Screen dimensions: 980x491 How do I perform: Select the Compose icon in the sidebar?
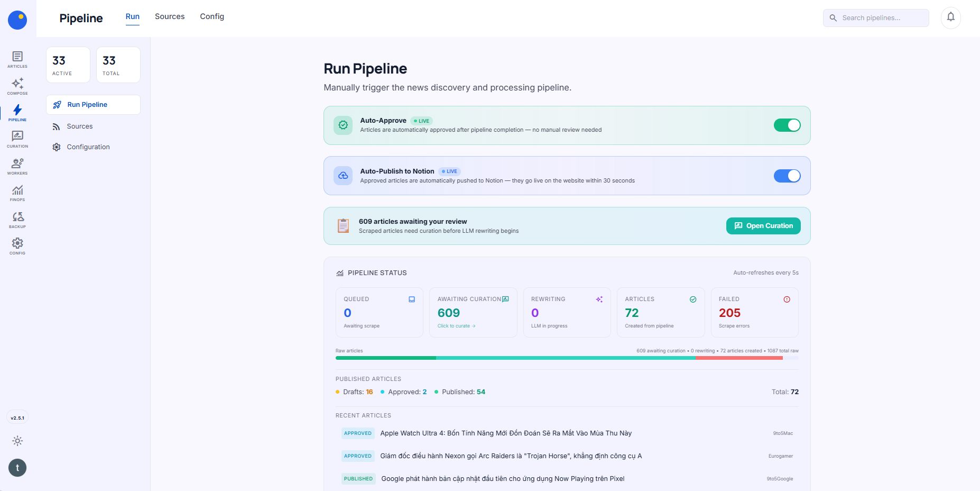pyautogui.click(x=17, y=86)
